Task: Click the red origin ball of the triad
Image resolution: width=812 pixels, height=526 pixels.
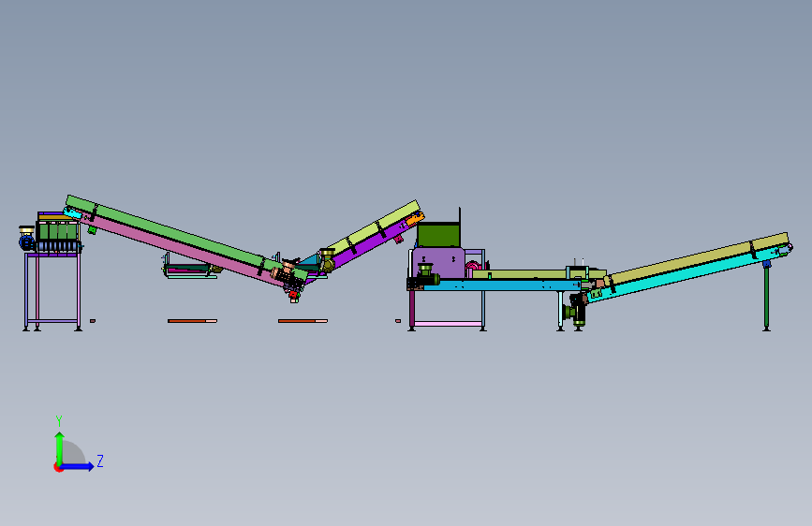Action: point(58,467)
